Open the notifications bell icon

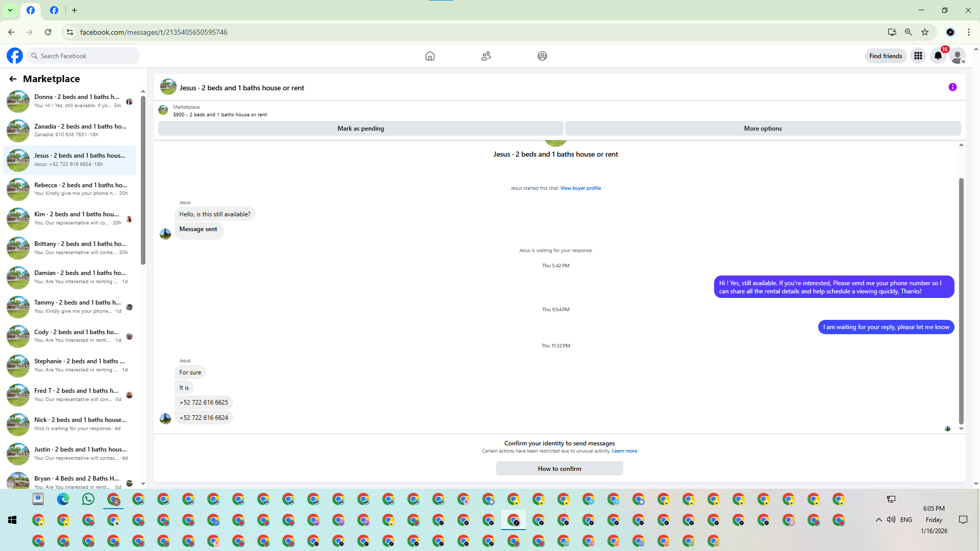point(938,56)
